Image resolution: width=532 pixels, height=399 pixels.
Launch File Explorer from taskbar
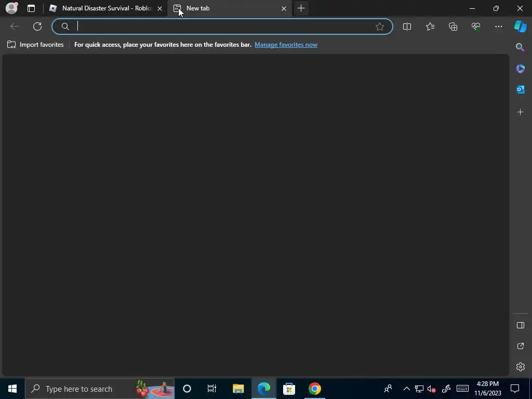click(x=238, y=389)
